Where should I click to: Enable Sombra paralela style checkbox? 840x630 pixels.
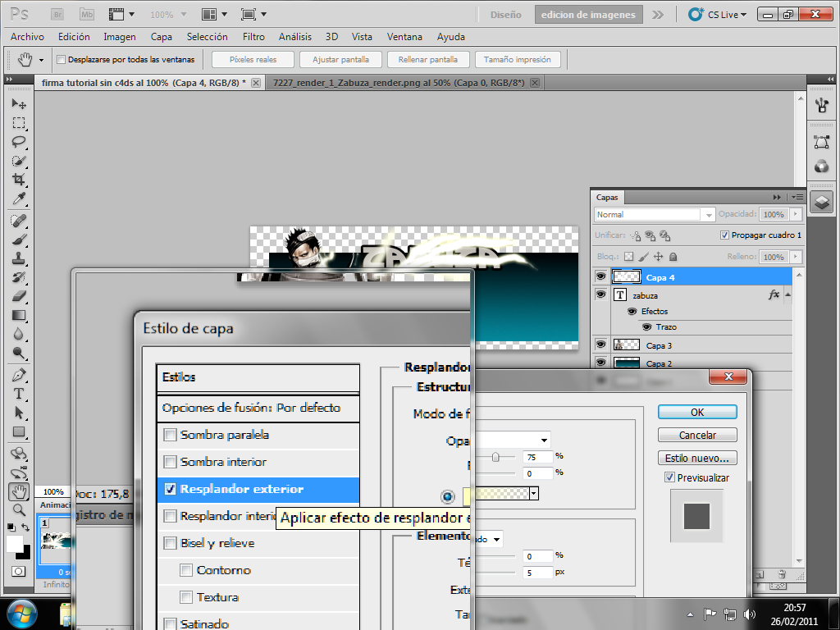(x=170, y=435)
